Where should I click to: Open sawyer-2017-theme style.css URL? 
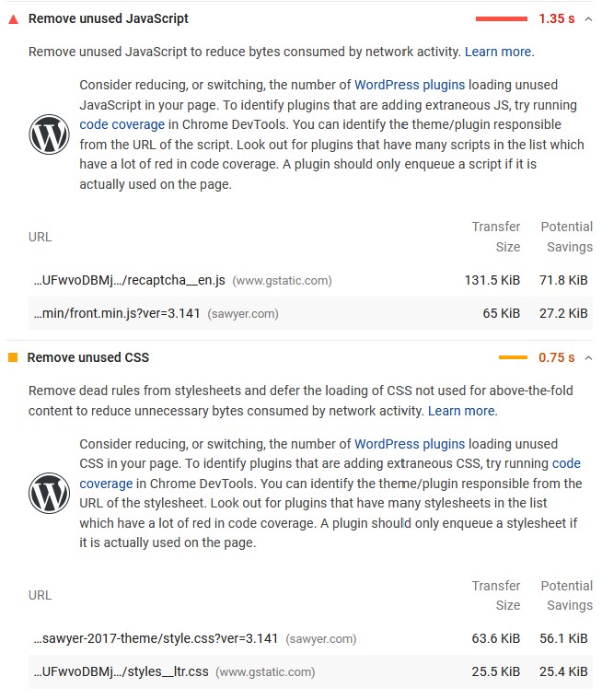coord(156,638)
